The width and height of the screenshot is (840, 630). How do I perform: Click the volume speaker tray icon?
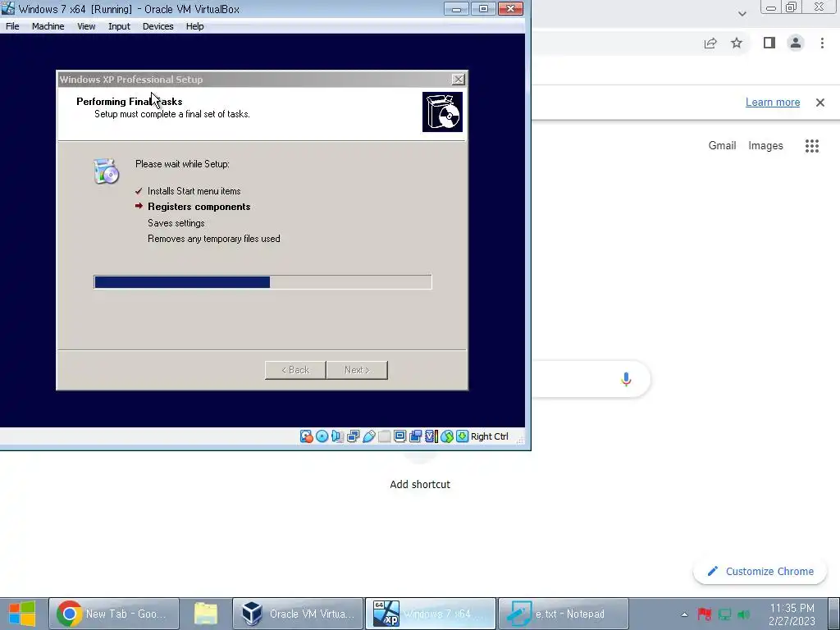click(743, 614)
